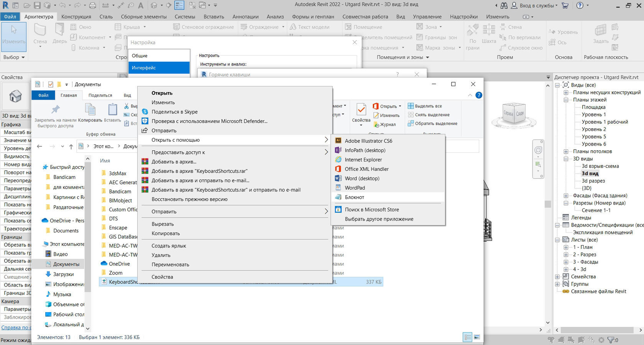Choose Adobe Illustrator CS6 app entry
644x345 pixels.
click(x=368, y=141)
